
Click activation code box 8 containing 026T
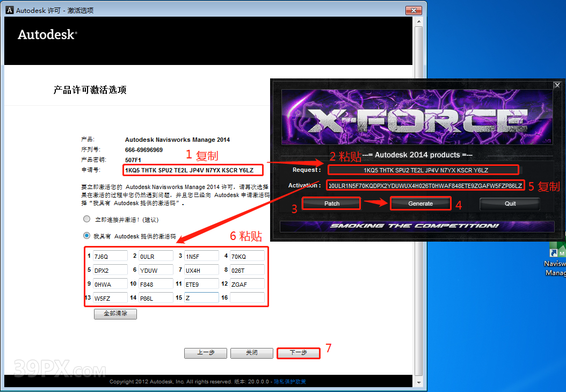[247, 270]
